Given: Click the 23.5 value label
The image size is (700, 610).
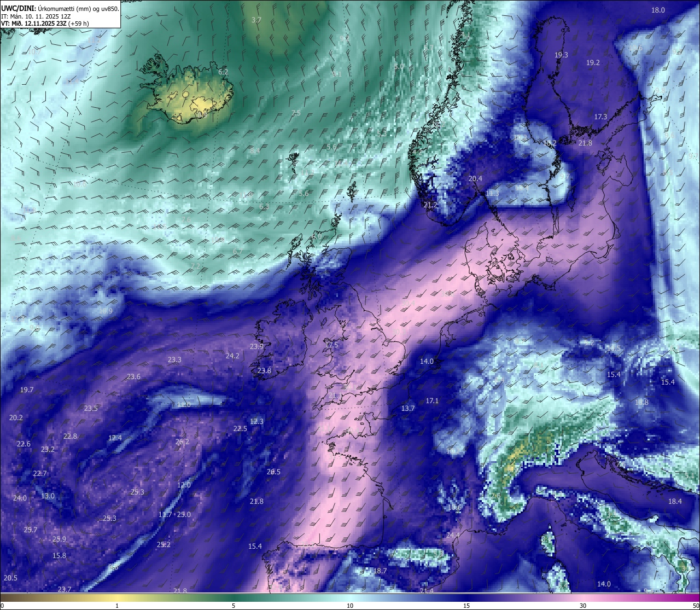Looking at the screenshot, I should coord(91,408).
